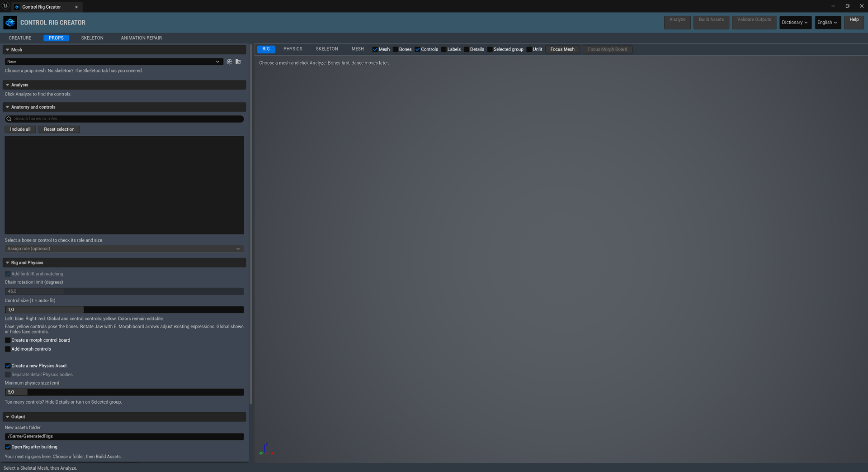Switch to the CREATURE tab

click(x=20, y=38)
